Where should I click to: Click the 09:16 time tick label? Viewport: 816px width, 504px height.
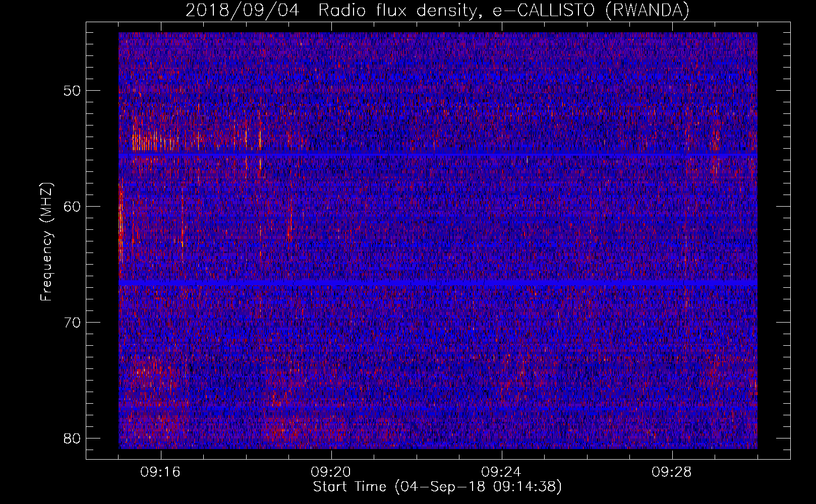tap(160, 472)
